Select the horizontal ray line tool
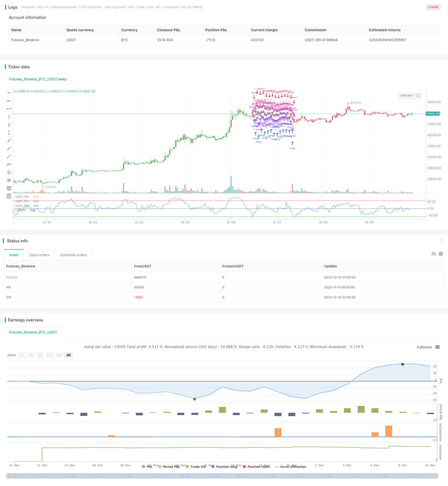 coord(9,101)
